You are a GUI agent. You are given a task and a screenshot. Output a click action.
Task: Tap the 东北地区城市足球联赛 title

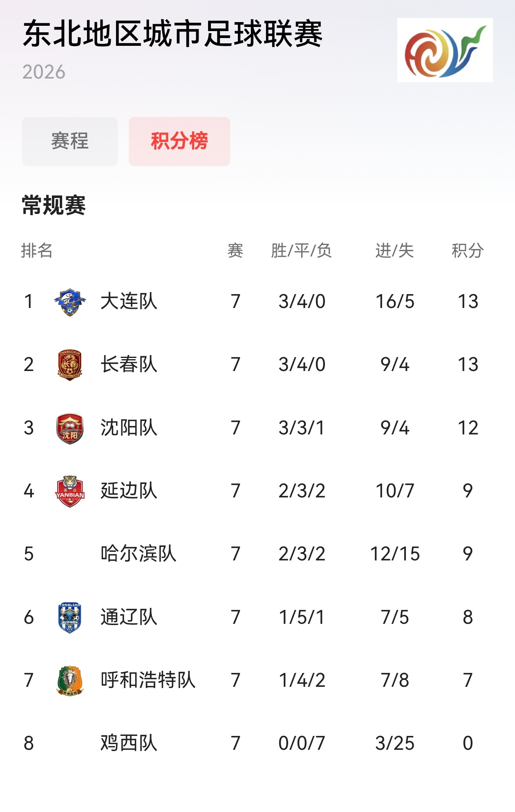[173, 34]
